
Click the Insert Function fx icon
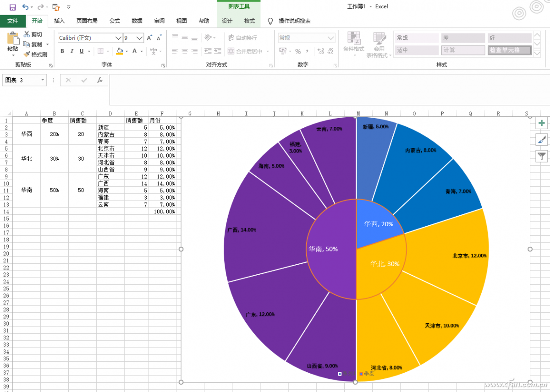100,80
